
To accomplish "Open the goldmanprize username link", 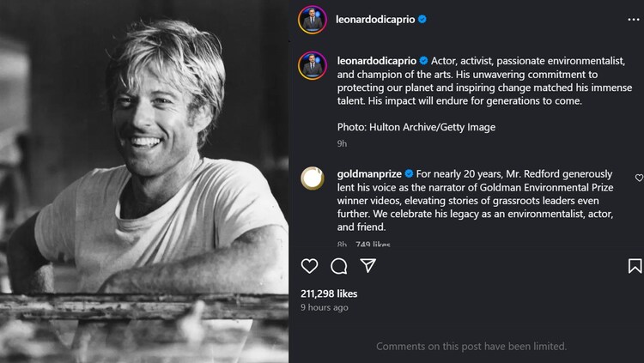I will [x=369, y=173].
